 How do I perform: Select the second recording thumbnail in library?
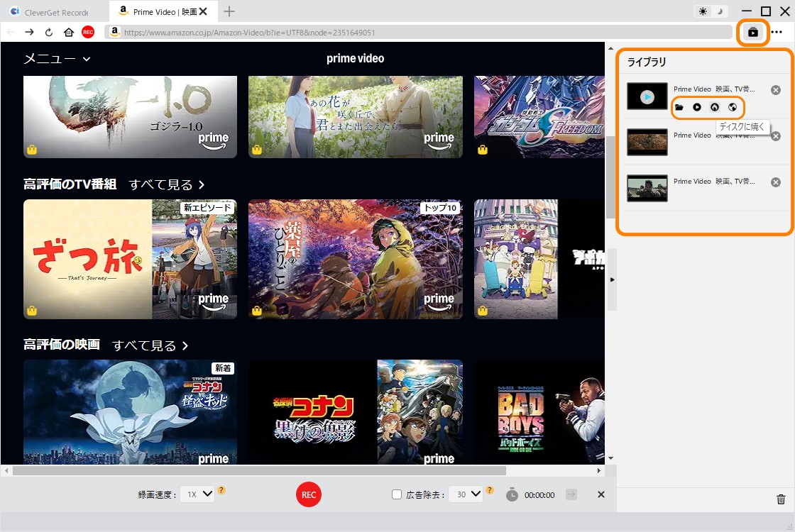pos(647,142)
